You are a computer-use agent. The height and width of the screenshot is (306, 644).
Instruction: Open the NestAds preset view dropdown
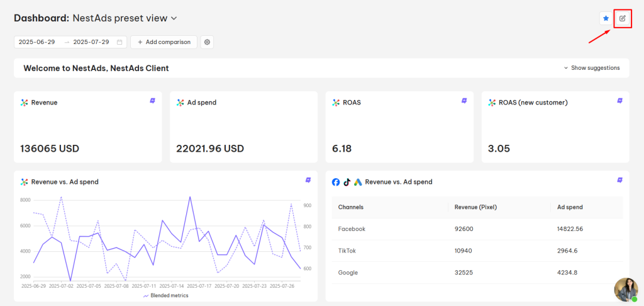coord(125,18)
